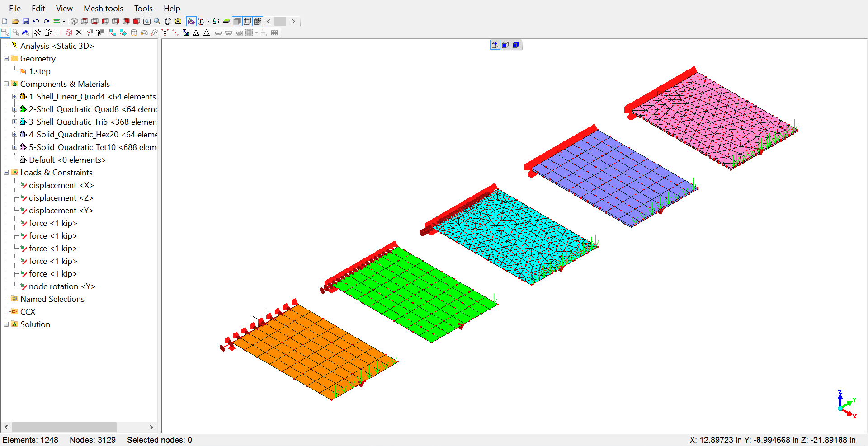Viewport: 868px width, 446px height.
Task: Undo the last action
Action: point(36,21)
